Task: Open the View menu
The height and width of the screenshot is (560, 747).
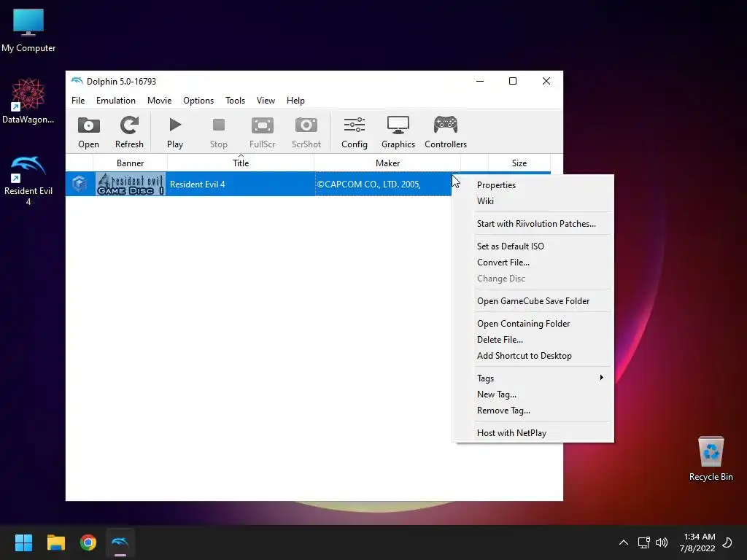Action: click(x=266, y=101)
